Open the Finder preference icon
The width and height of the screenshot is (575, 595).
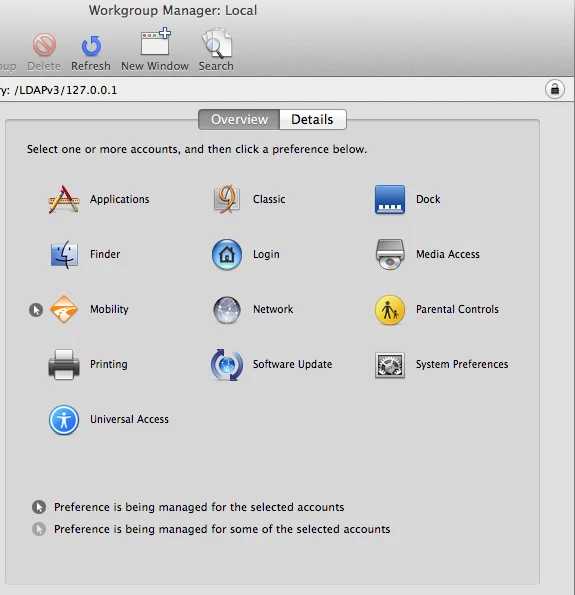point(64,254)
